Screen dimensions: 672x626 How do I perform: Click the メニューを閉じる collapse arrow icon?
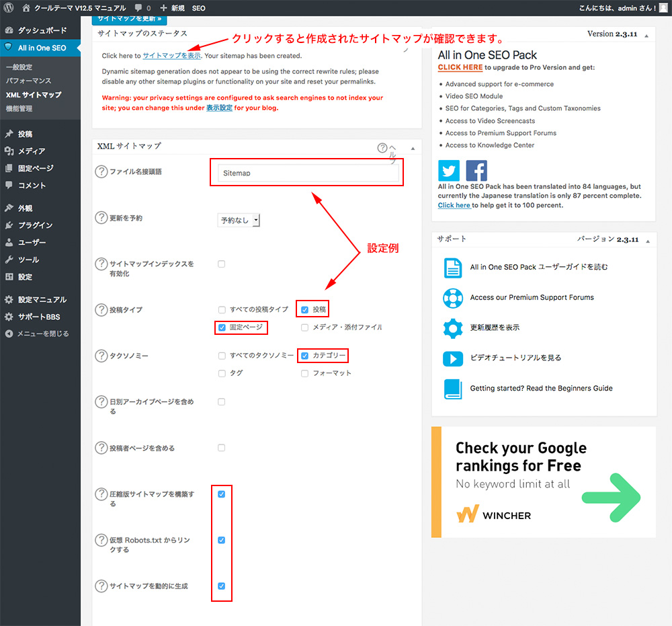point(9,334)
